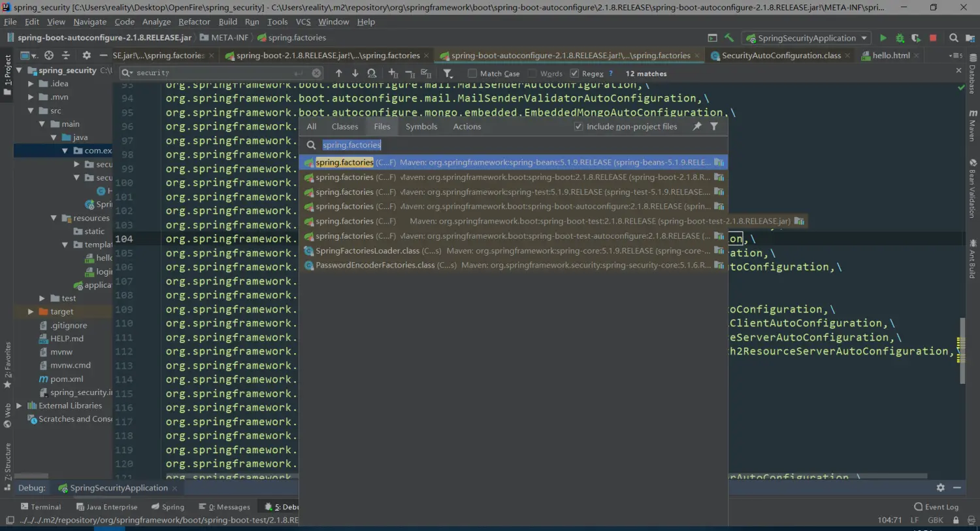Open Project panel settings gear
980x531 pixels.
point(86,56)
